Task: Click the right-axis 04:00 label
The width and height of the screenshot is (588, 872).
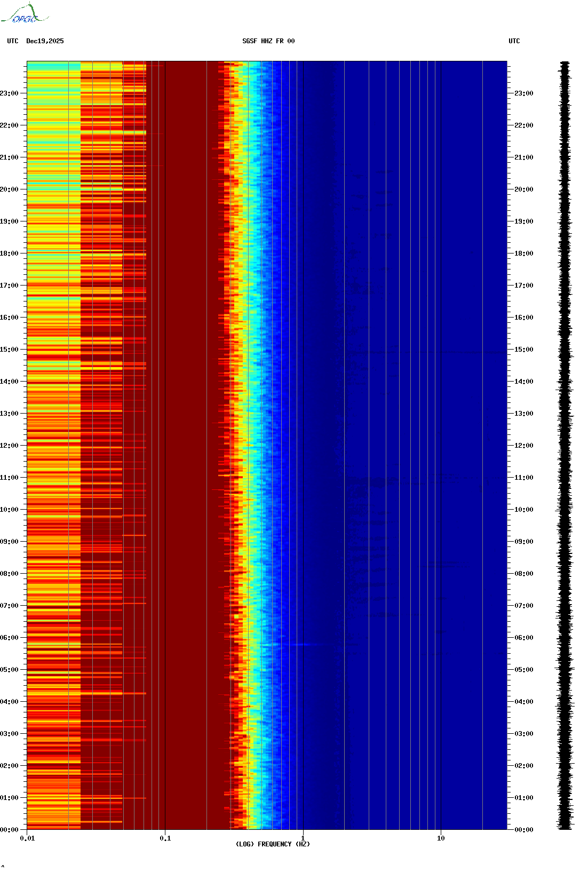Action: (x=524, y=702)
